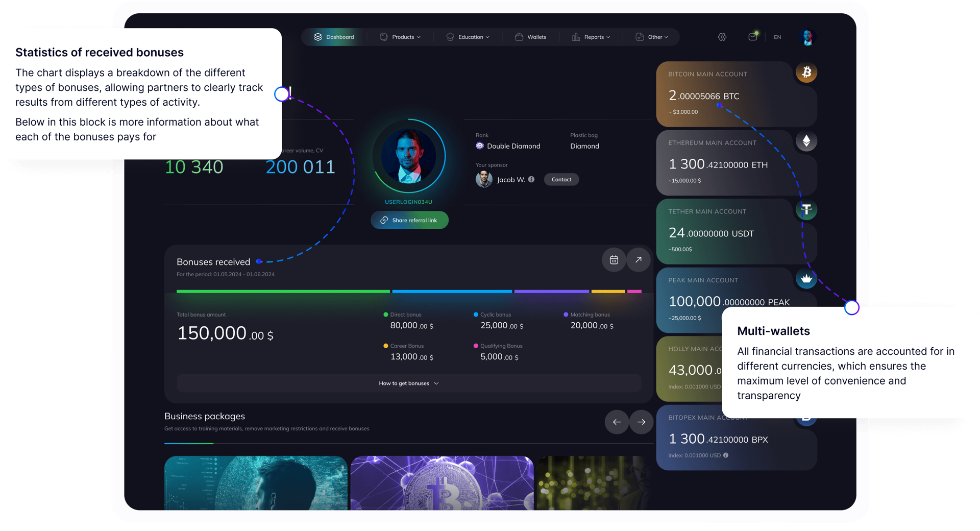Switch language using the EN selector

click(777, 37)
